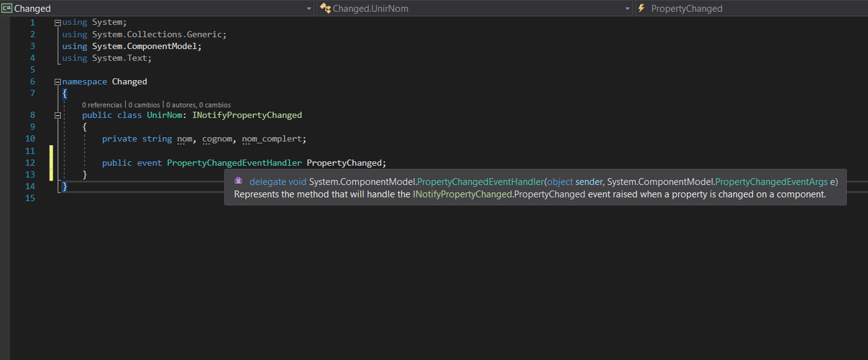Click INotifyPropertyChanged link in tooltip description
Screen dimensions: 868x360
pyautogui.click(x=463, y=194)
